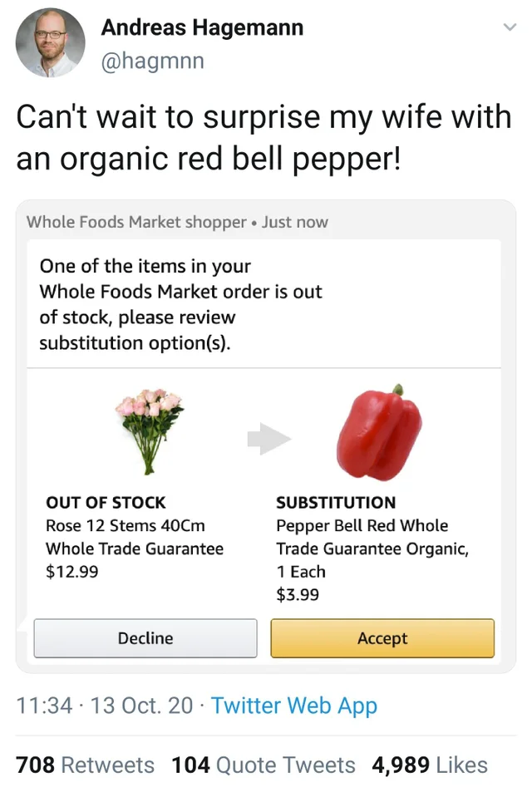
Task: Click the gray substitution arrow icon
Action: pyautogui.click(x=268, y=438)
